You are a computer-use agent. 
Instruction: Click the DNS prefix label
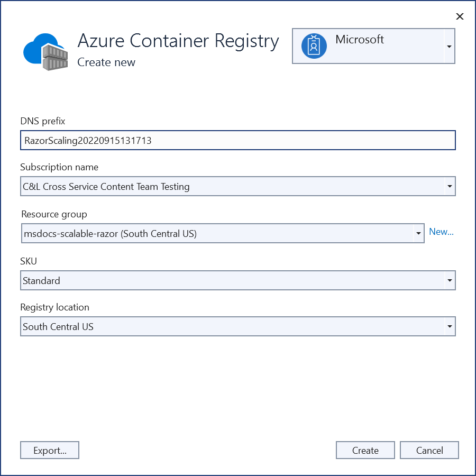[43, 121]
